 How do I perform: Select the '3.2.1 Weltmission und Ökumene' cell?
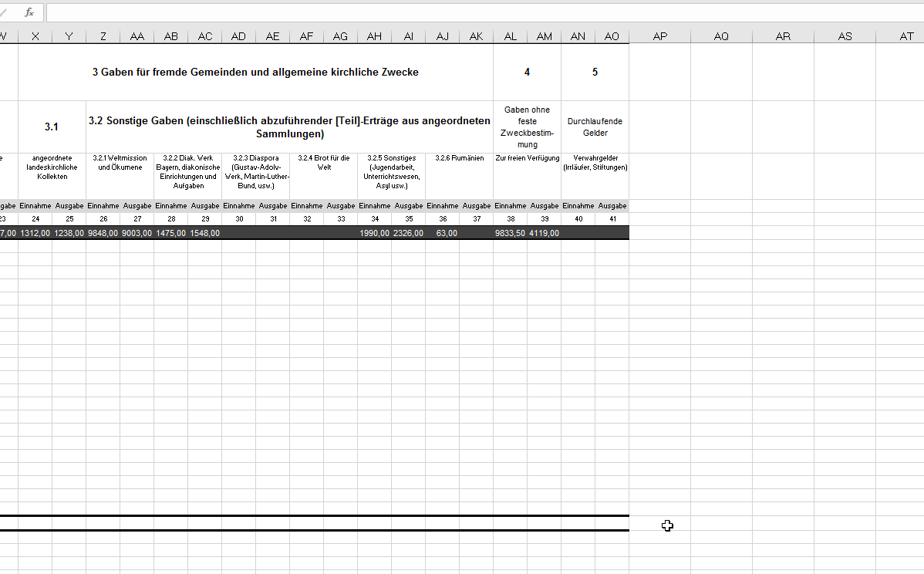tap(120, 175)
